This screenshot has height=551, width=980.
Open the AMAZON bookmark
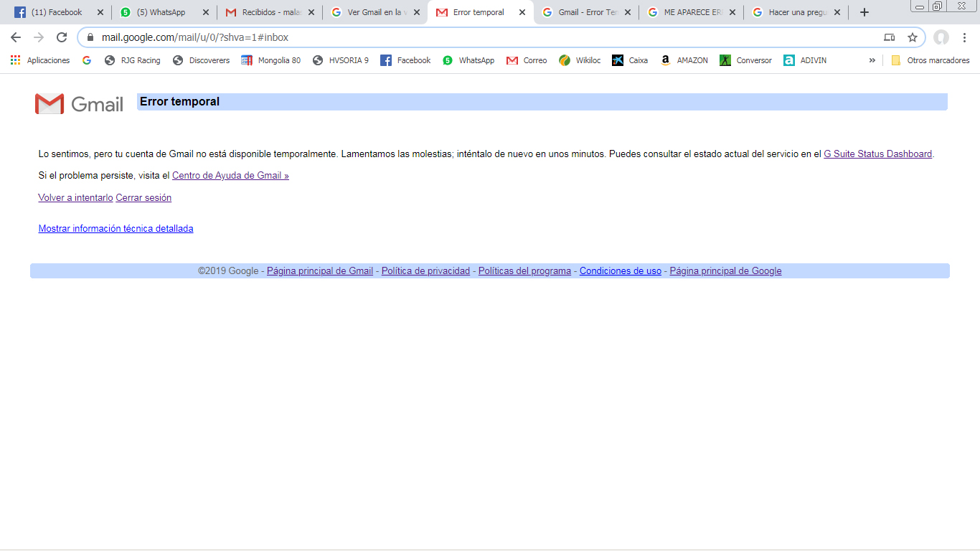684,60
